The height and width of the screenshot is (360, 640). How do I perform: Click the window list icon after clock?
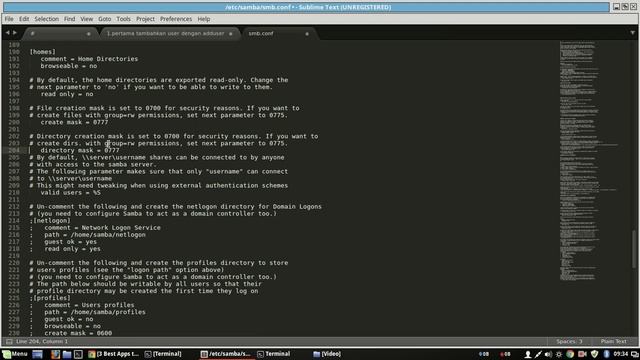click(x=634, y=354)
